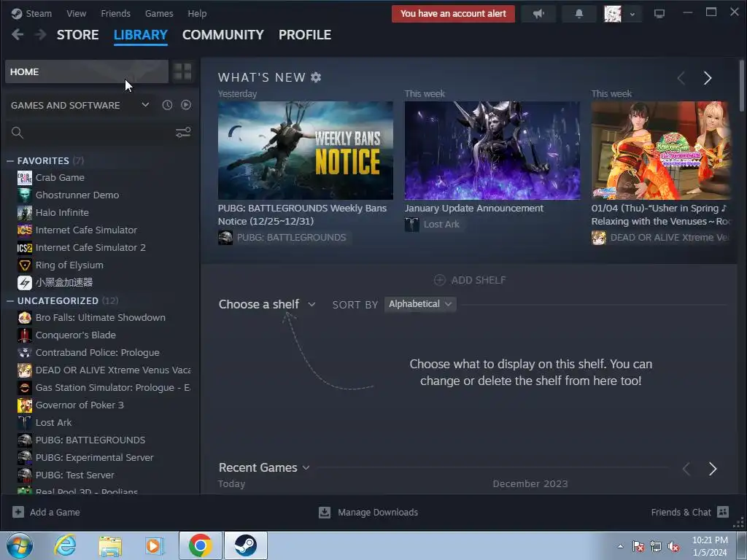Image resolution: width=747 pixels, height=560 pixels.
Task: Open the Alphabetical sort dropdown
Action: (419, 304)
